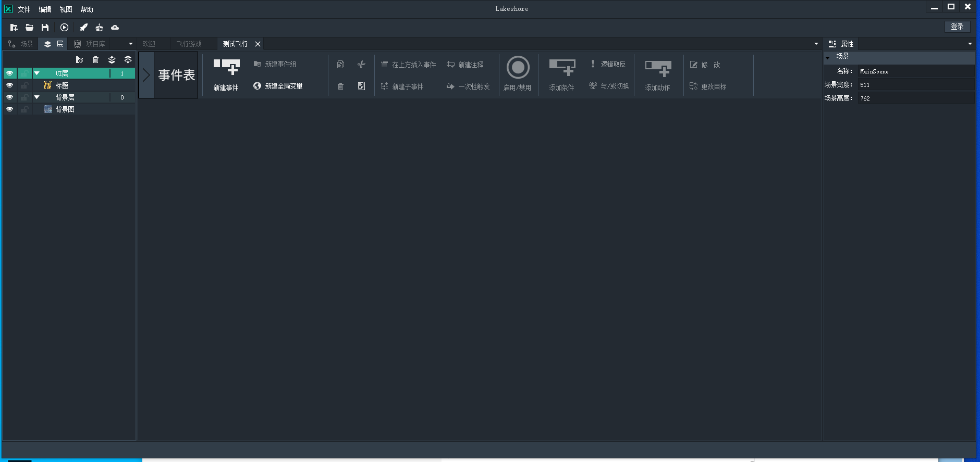This screenshot has width=980, height=462.
Task: Switch to the 飞行游戏 tab
Action: tap(189, 44)
